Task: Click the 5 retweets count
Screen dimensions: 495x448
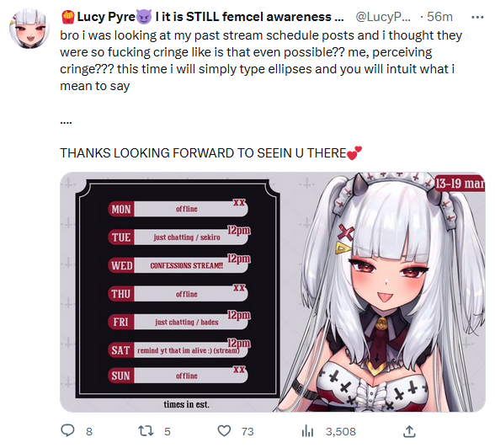Action: point(168,432)
